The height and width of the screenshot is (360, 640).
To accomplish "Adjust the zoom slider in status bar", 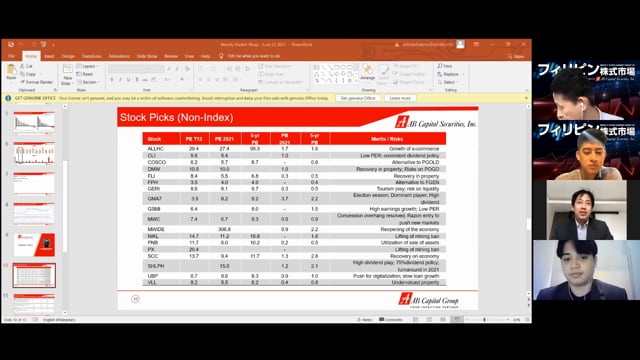I will pos(484,320).
